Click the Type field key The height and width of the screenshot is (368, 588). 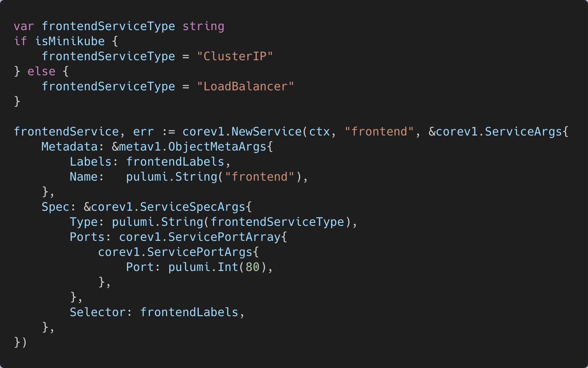pyautogui.click(x=84, y=222)
